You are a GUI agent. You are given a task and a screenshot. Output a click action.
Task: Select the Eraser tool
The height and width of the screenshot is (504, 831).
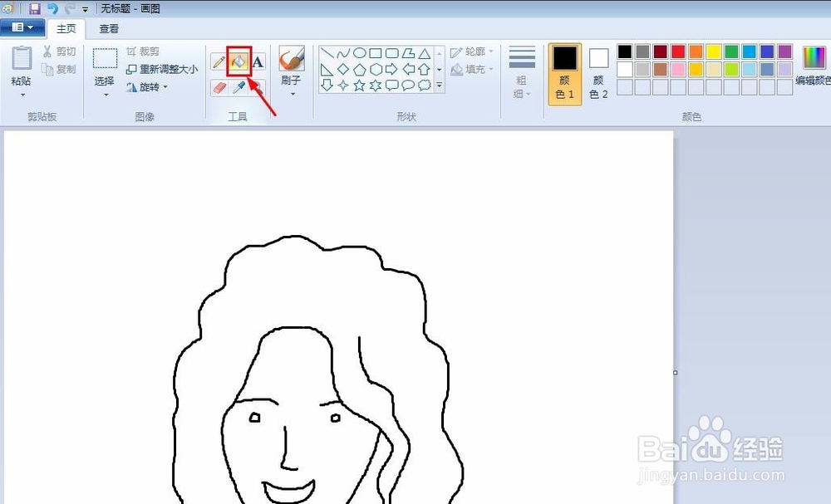pyautogui.click(x=218, y=86)
